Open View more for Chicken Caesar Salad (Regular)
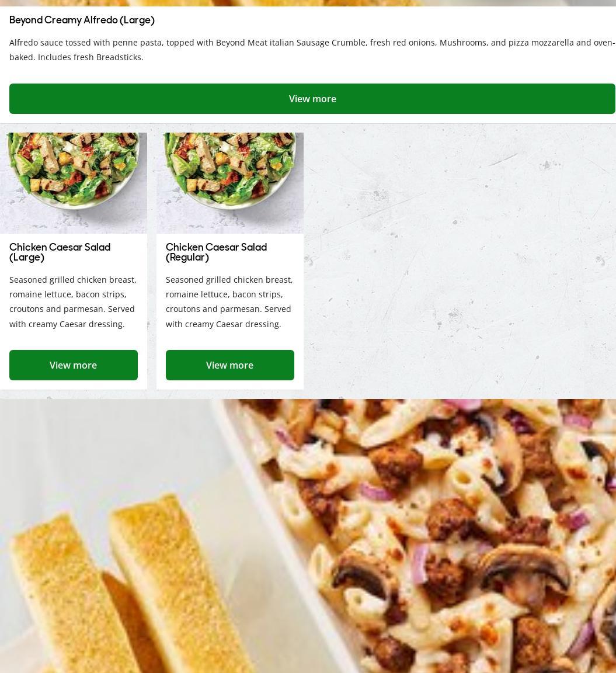Viewport: 616px width, 673px height. (x=230, y=365)
